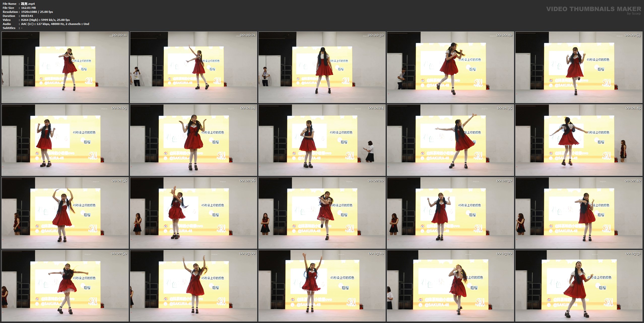This screenshot has width=644, height=323.
Task: Select the frame timestamped 00:00:21
Action: (x=193, y=67)
